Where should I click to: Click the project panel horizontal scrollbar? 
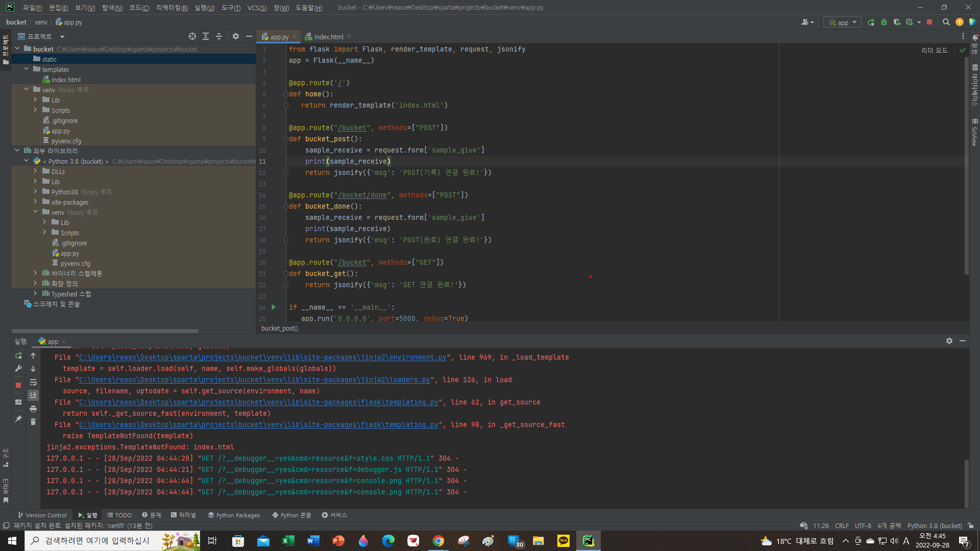(105, 331)
